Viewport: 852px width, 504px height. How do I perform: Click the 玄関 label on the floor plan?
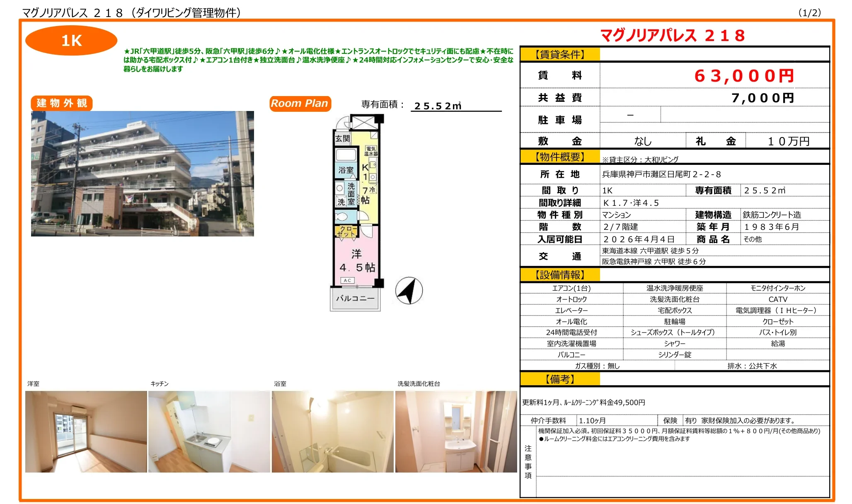click(342, 139)
